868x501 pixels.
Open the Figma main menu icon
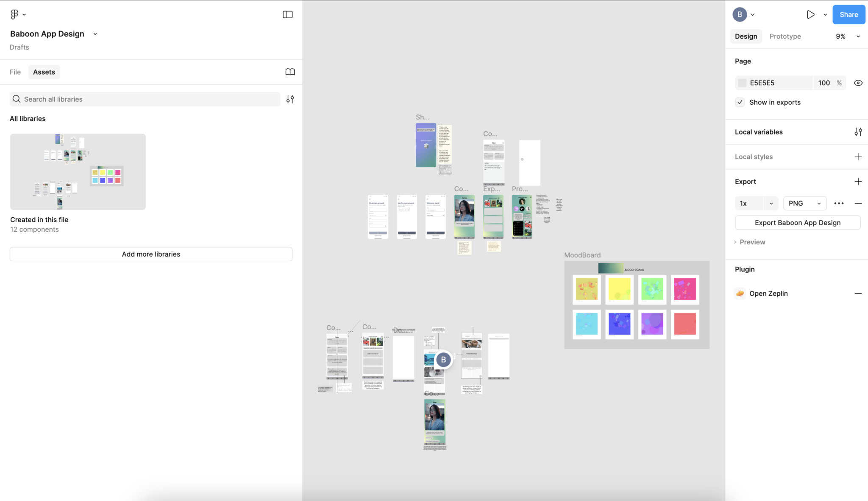point(14,14)
